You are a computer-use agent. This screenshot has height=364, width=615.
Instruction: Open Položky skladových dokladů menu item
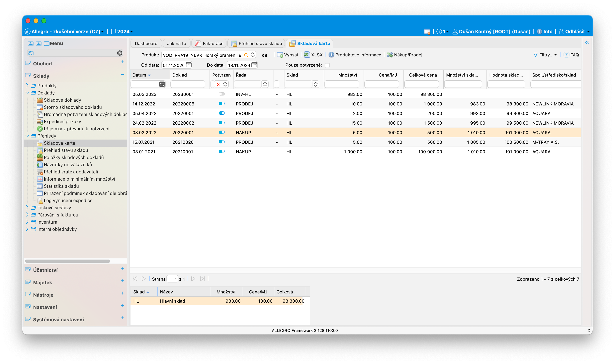[x=73, y=157]
